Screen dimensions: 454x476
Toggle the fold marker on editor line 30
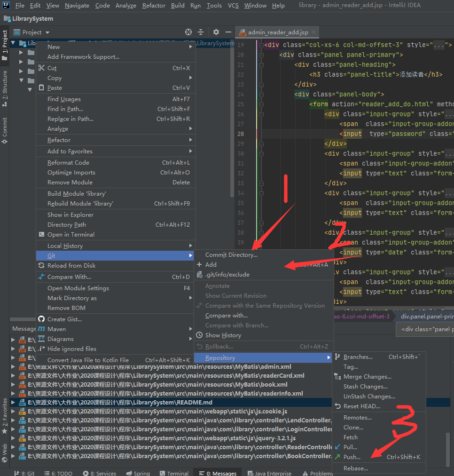(x=261, y=154)
